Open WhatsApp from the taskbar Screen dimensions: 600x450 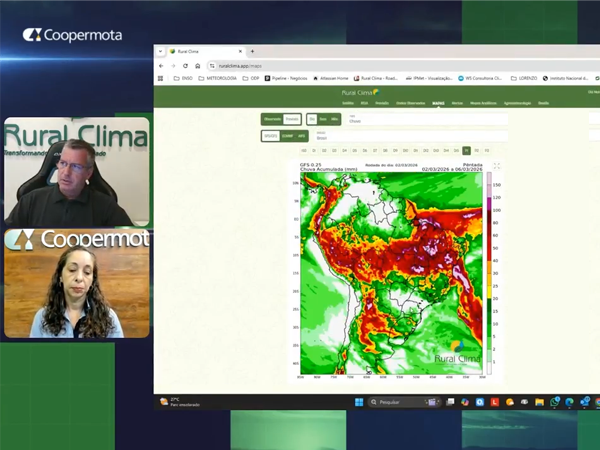point(554,402)
